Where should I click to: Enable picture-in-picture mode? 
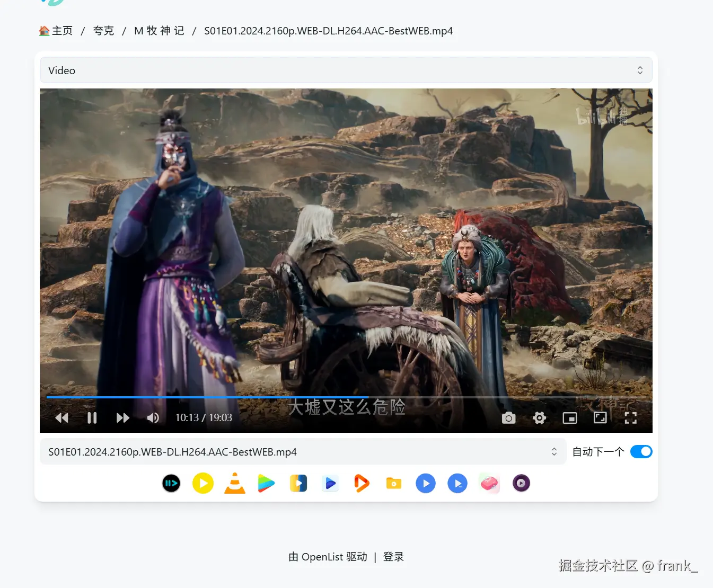tap(570, 418)
